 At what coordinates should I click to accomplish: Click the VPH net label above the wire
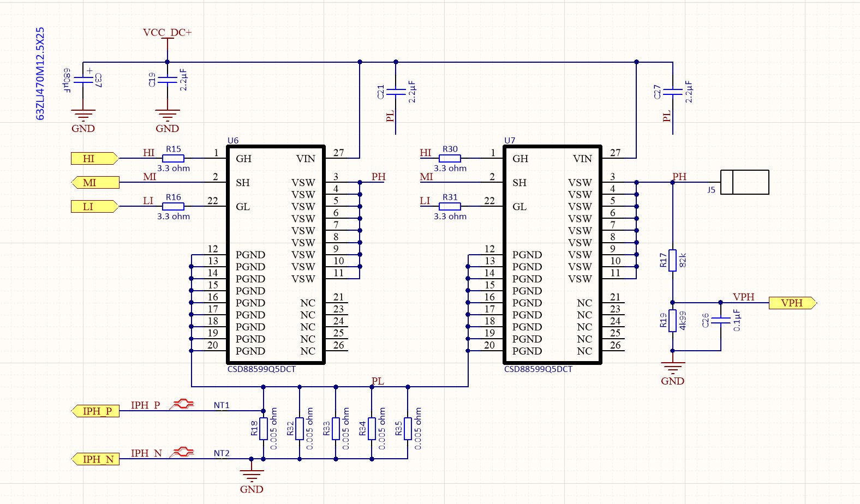coord(744,297)
